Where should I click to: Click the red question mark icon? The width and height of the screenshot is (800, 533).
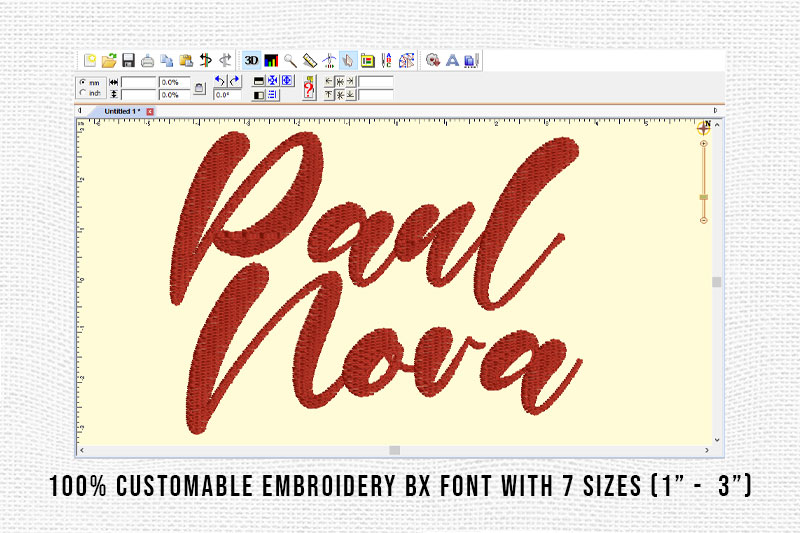point(309,88)
